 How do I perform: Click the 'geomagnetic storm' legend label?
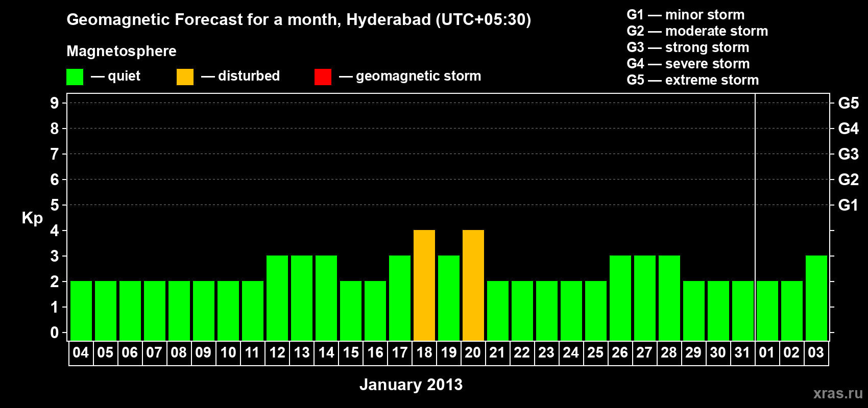coord(418,76)
